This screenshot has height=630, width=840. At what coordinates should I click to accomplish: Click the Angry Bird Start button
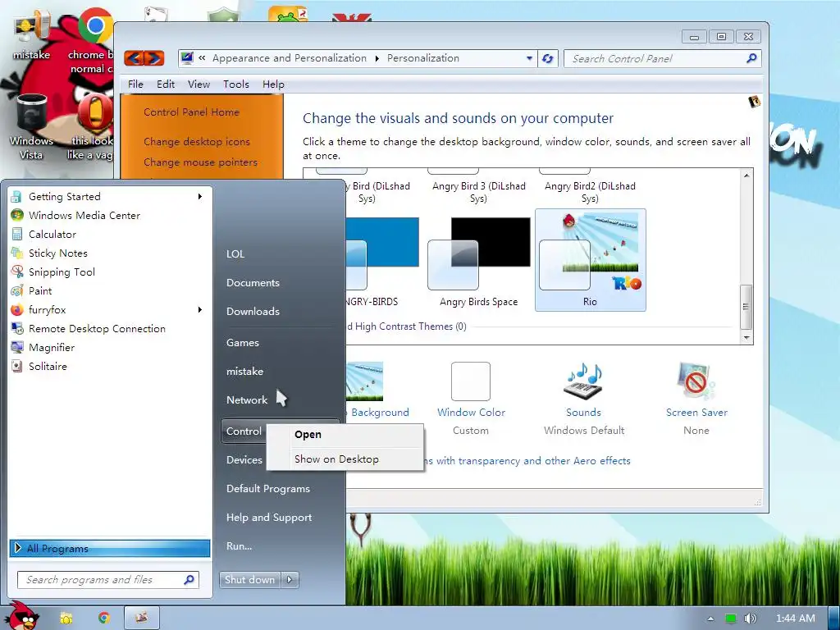tap(21, 615)
